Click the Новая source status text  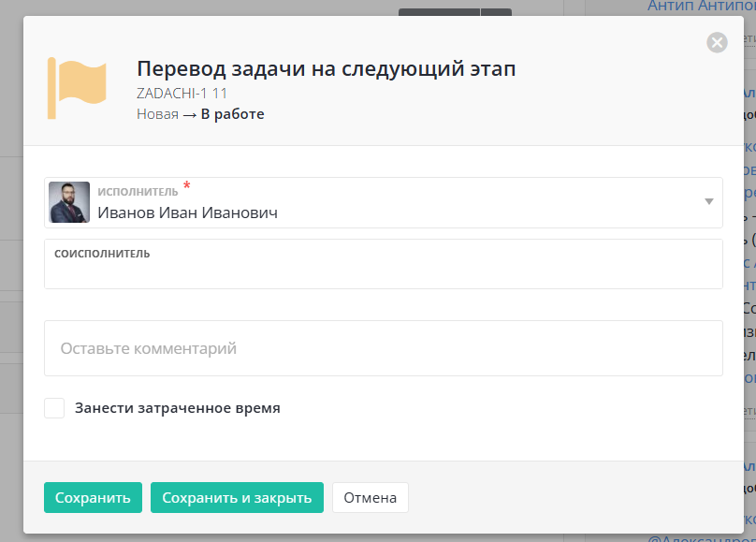coord(157,114)
